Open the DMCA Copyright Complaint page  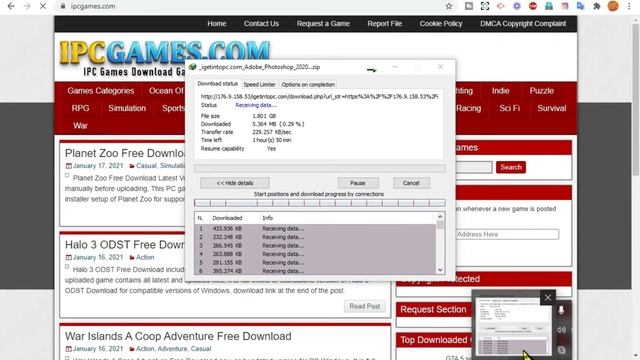click(x=523, y=24)
